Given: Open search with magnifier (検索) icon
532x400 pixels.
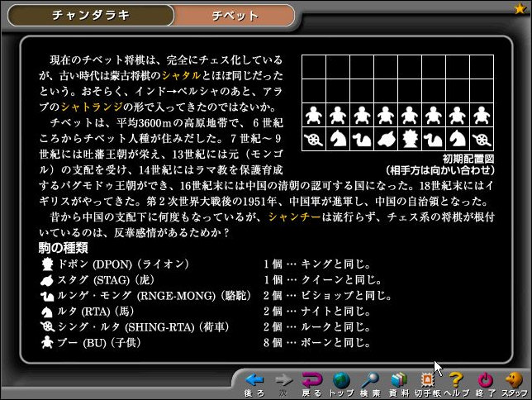Looking at the screenshot, I should coord(370,380).
